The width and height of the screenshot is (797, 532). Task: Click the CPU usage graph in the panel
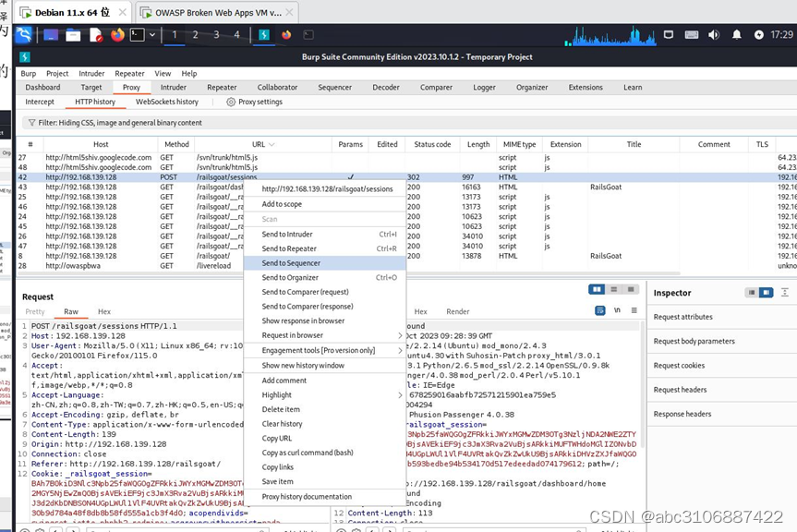point(610,36)
